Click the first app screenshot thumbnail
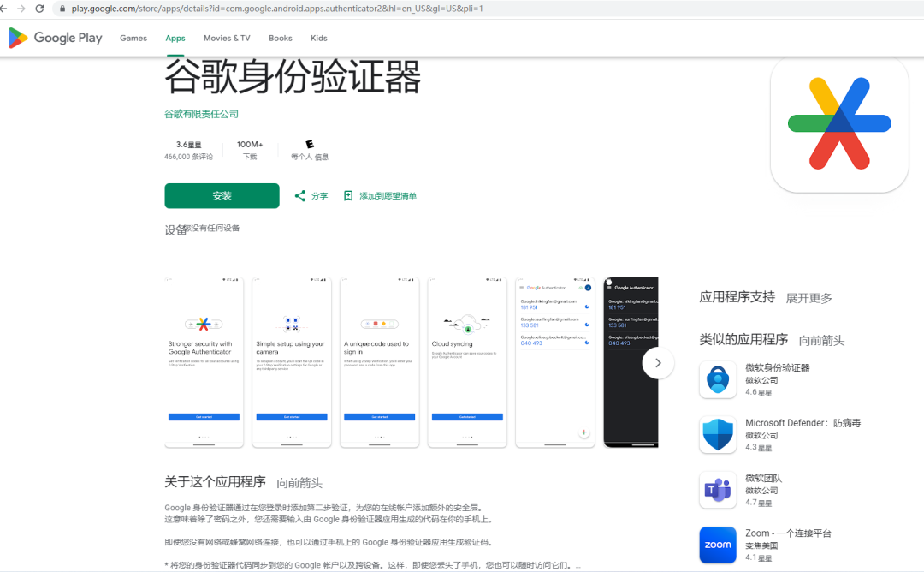The width and height of the screenshot is (924, 572). point(203,361)
